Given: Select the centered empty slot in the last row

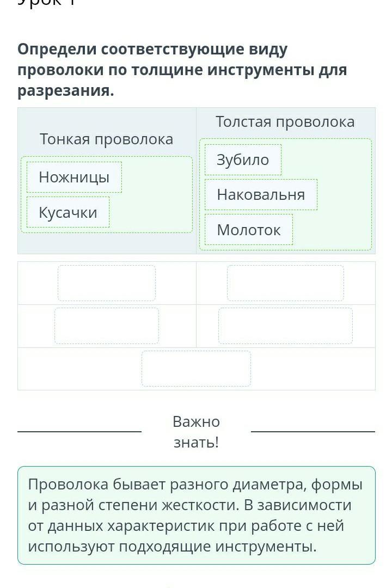Looking at the screenshot, I should 196,369.
